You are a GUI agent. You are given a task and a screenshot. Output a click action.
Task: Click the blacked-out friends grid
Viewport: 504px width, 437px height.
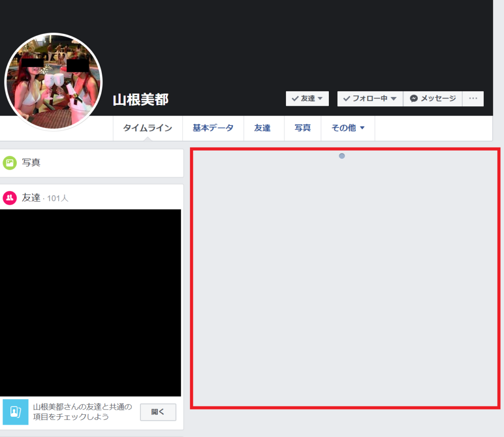point(91,302)
